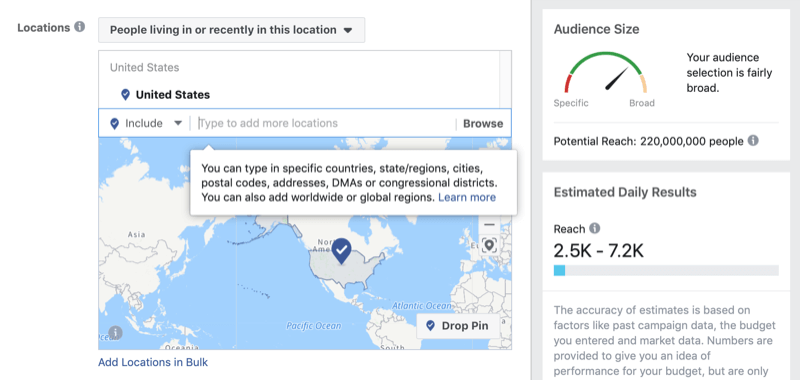Screen dimensions: 800x380
Task: Click the info icon next to Reach
Action: [595, 228]
